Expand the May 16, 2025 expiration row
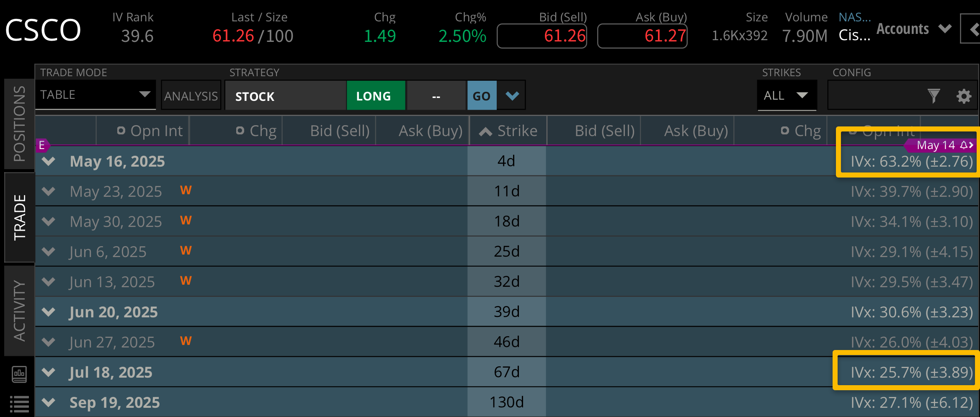 pos(49,161)
